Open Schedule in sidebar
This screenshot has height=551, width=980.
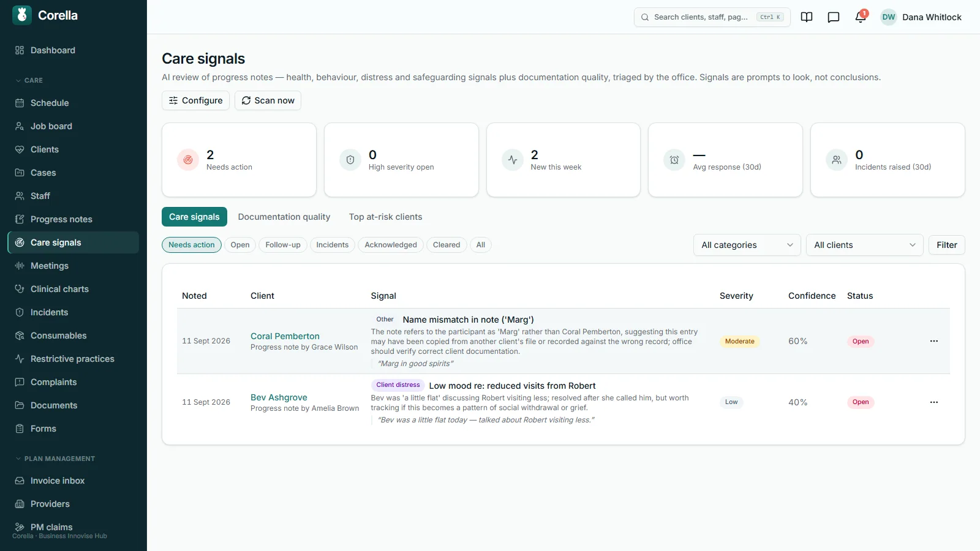tap(73, 103)
